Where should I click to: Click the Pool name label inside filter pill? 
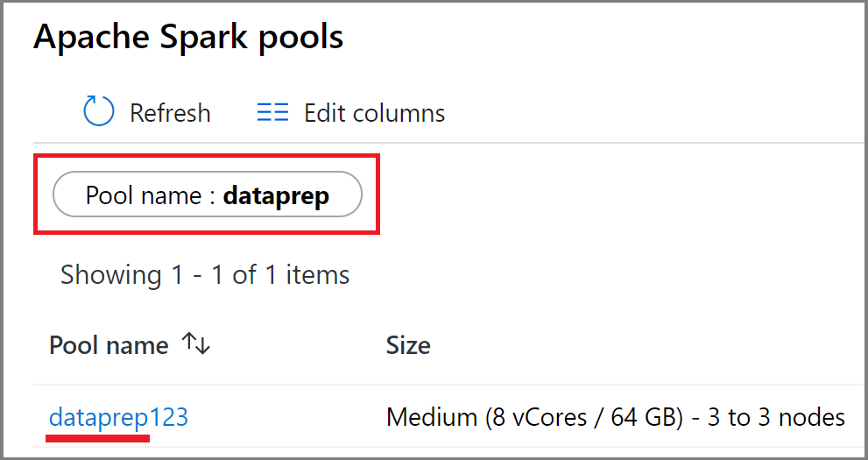pos(144,195)
